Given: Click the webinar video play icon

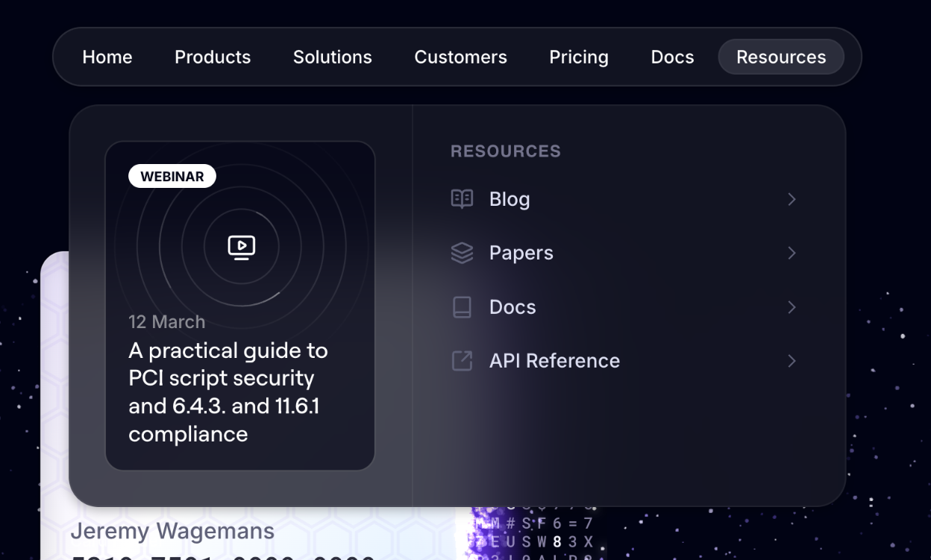Looking at the screenshot, I should point(241,247).
